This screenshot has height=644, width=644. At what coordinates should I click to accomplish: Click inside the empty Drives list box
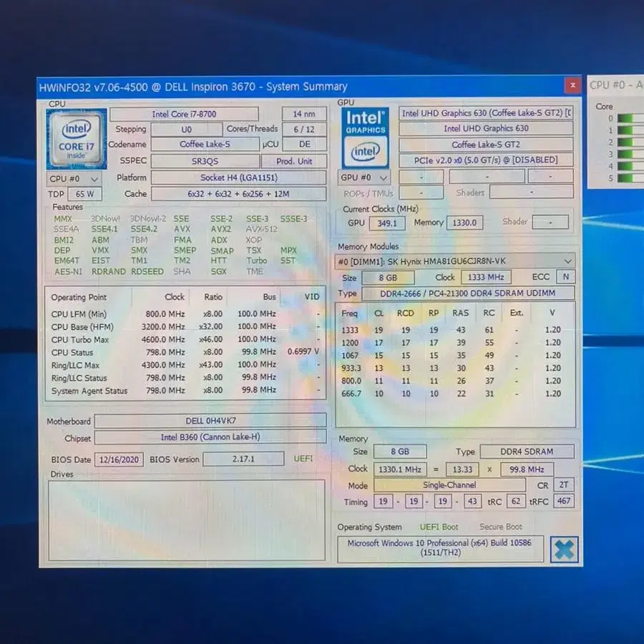coord(187,520)
